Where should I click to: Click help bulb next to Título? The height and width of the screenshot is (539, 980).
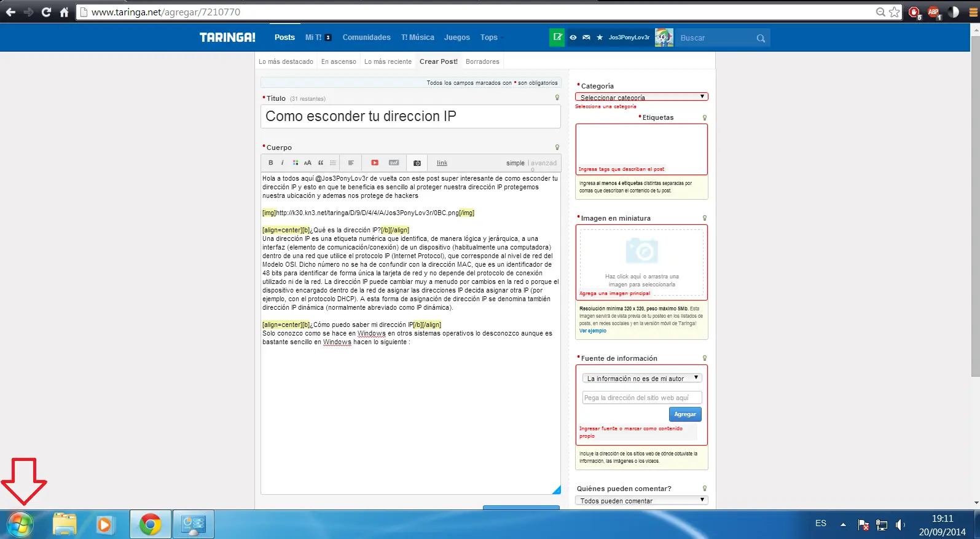pos(557,98)
